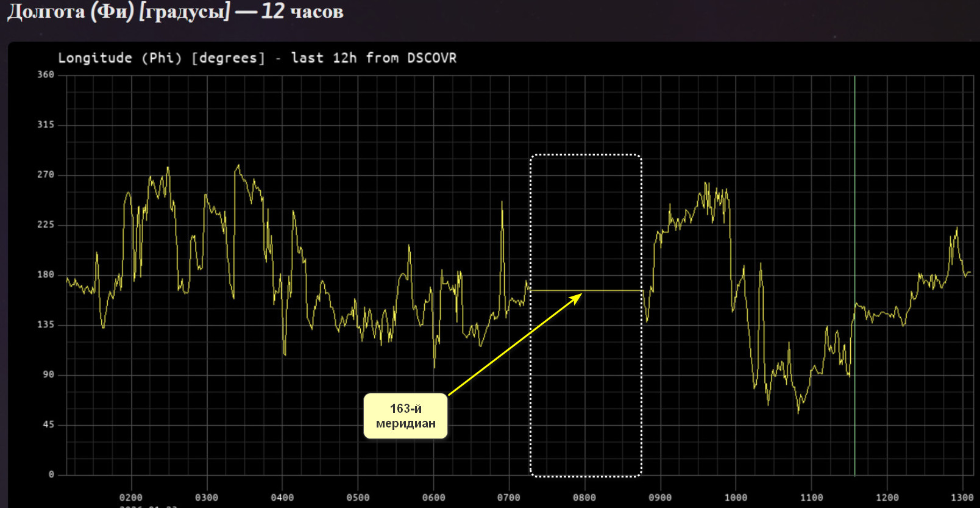Click the 180 value on the Y axis
Viewport: 980px width, 508px height.
coord(46,274)
